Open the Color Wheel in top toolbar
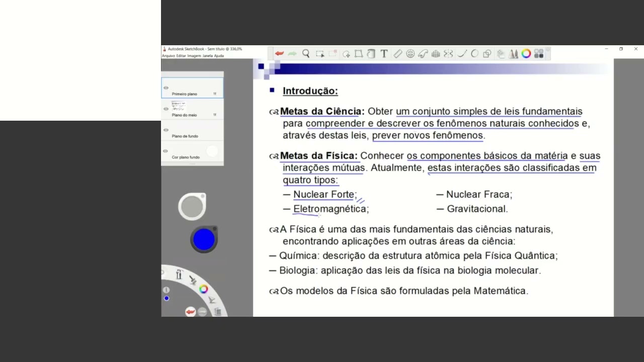644x362 pixels. tap(526, 54)
